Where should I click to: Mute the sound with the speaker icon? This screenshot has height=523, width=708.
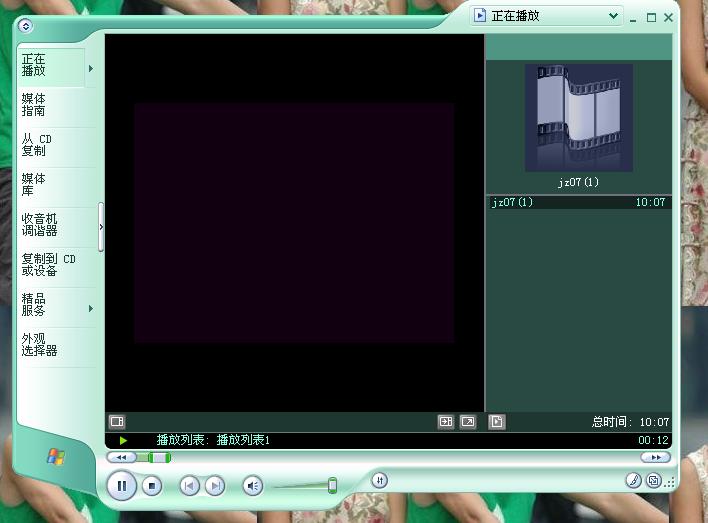click(x=253, y=486)
